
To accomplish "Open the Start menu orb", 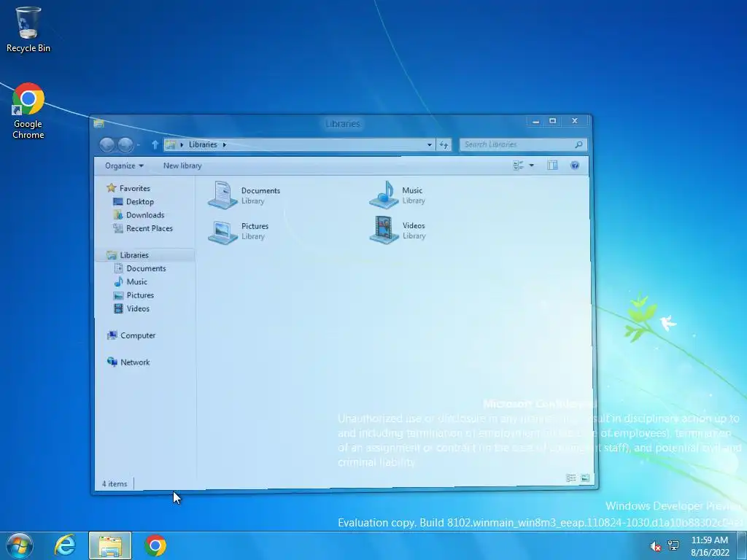I will point(20,545).
